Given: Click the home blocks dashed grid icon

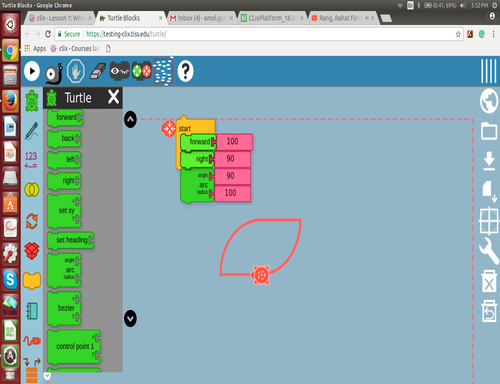Looking at the screenshot, I should pyautogui.click(x=163, y=71).
